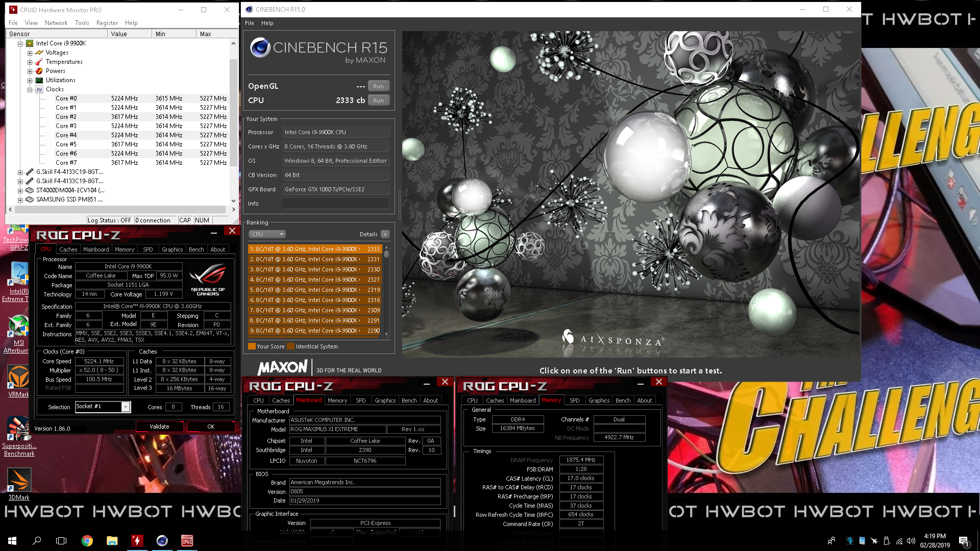
Task: Click the USB safely remove tray icon
Action: pyautogui.click(x=887, y=541)
